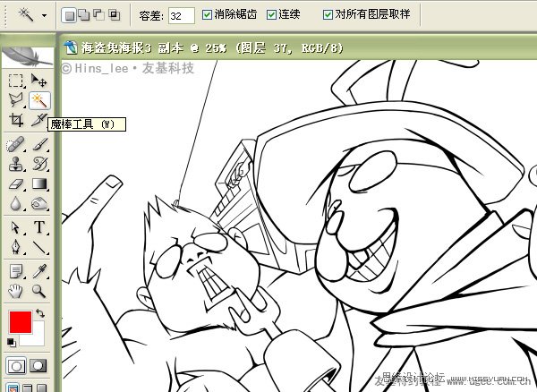Image resolution: width=537 pixels, height=392 pixels.
Task: Select the Path Selection arrow tool
Action: coord(16,227)
